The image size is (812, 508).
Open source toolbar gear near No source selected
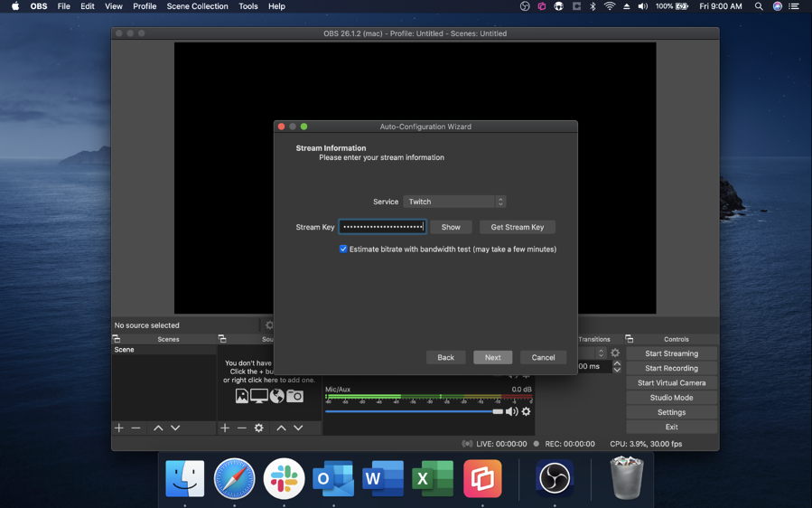pyautogui.click(x=269, y=325)
